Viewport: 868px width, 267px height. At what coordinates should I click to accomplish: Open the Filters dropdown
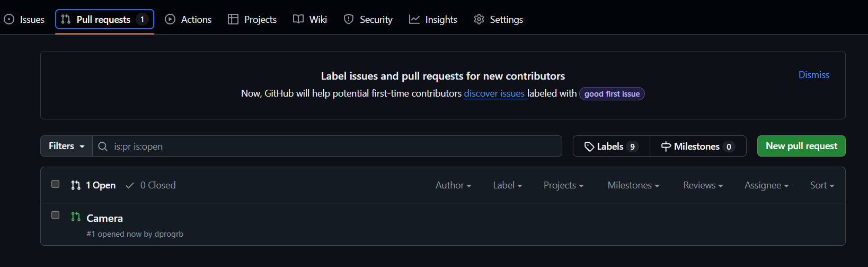click(67, 146)
